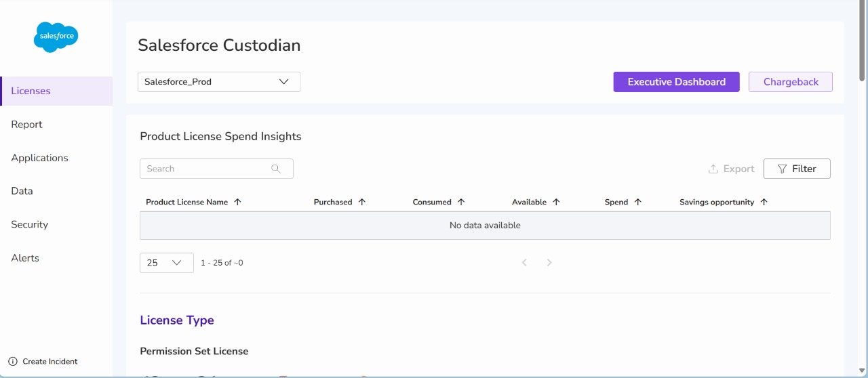This screenshot has width=868, height=378.
Task: Click the search magnifier icon
Action: pos(276,169)
